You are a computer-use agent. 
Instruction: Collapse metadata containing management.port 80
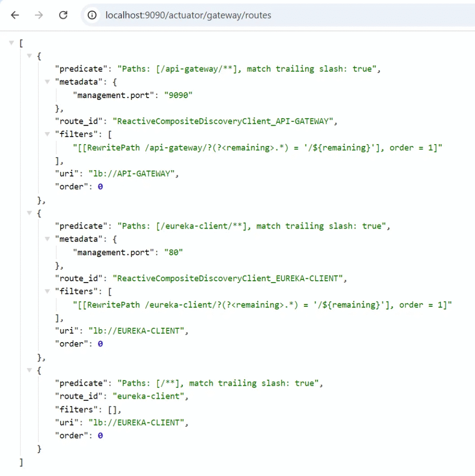pos(47,239)
